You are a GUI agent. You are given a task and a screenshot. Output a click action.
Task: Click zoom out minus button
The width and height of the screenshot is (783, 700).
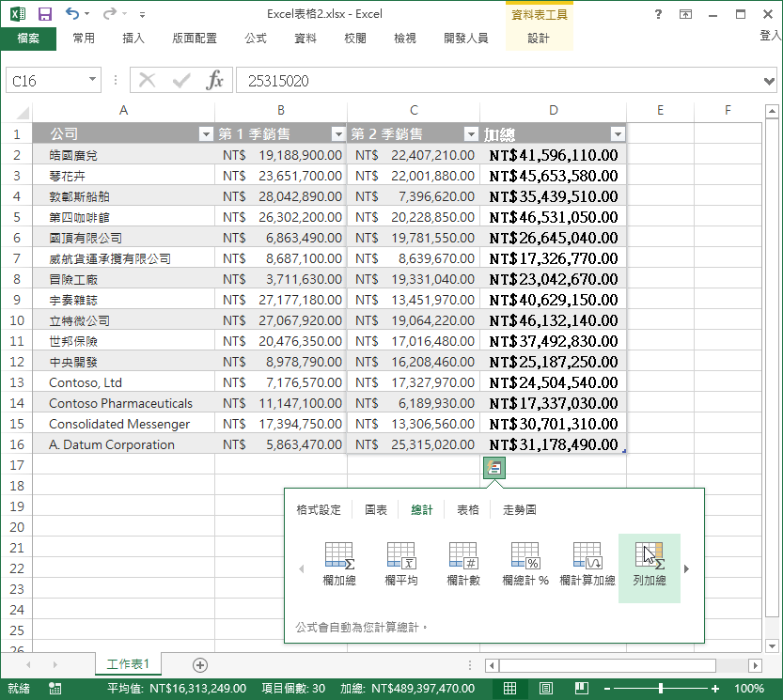coord(607,689)
